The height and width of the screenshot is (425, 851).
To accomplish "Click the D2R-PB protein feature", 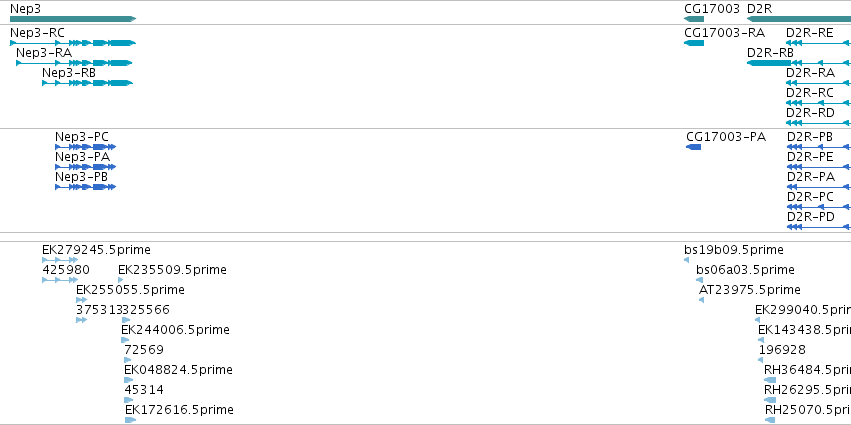I will click(819, 147).
